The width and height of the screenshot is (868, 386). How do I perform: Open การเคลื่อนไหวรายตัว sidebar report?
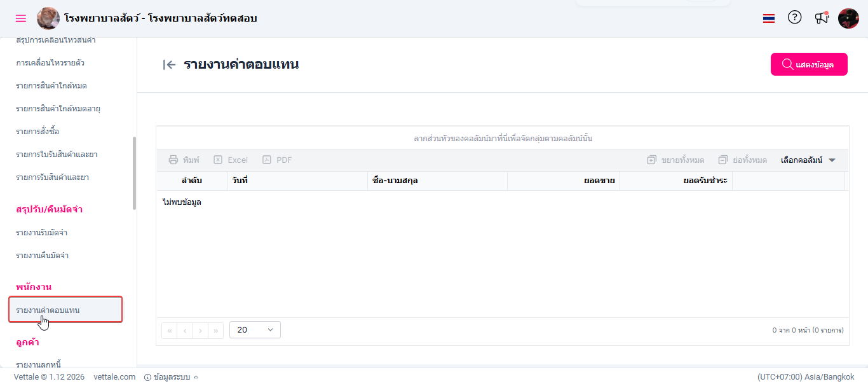50,63
